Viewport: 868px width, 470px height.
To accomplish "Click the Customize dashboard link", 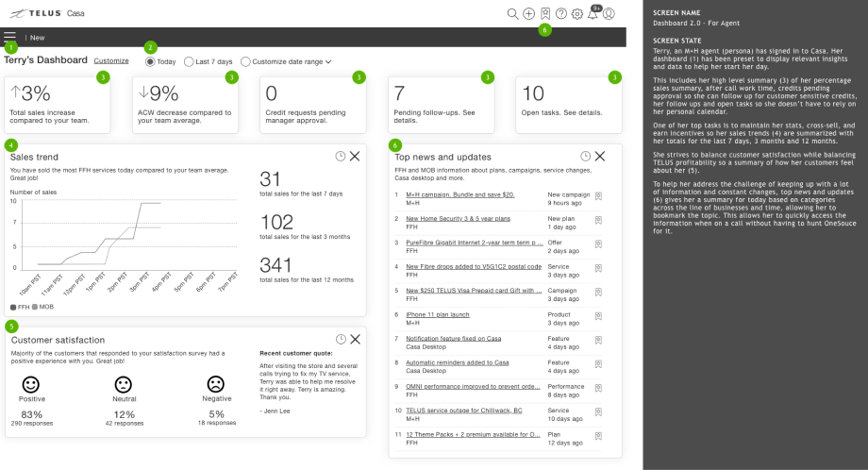I will click(111, 61).
